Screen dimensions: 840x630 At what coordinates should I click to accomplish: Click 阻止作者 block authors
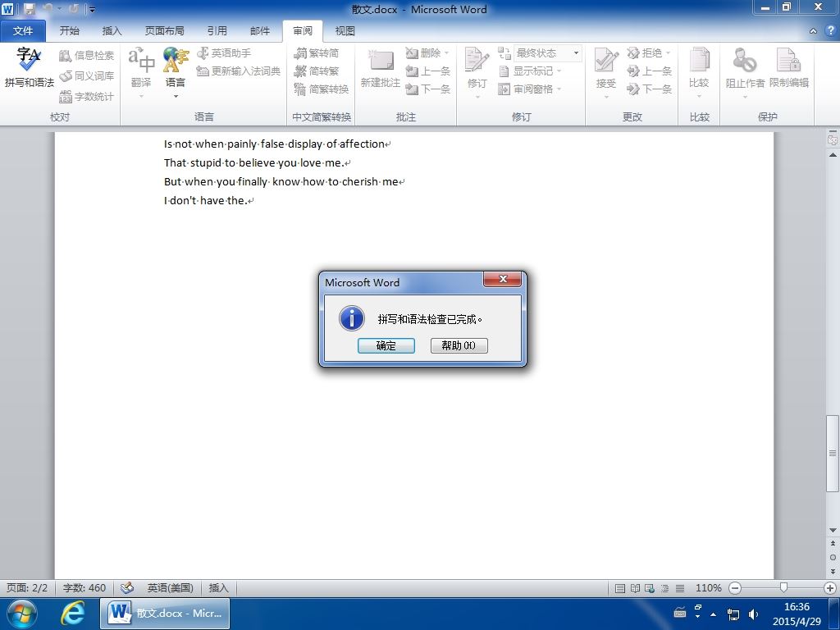pos(745,72)
